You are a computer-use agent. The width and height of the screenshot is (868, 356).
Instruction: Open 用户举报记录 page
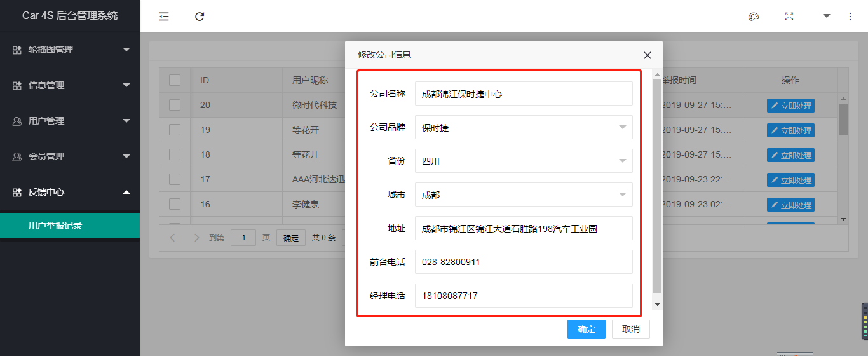click(70, 226)
